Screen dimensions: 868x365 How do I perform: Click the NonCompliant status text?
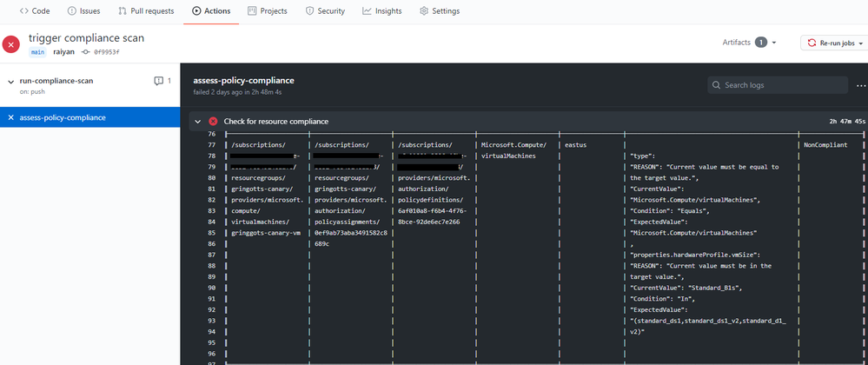click(825, 145)
